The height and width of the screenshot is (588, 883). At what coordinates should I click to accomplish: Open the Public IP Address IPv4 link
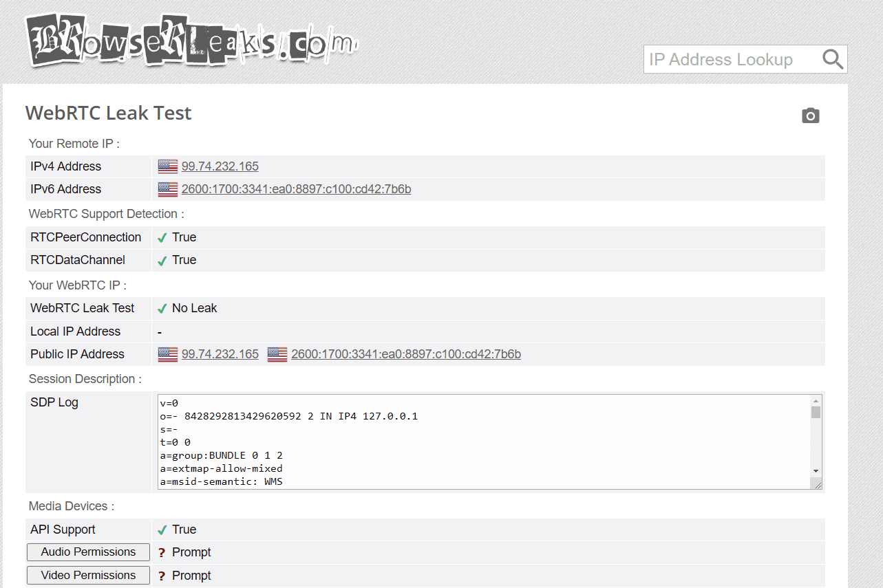220,354
